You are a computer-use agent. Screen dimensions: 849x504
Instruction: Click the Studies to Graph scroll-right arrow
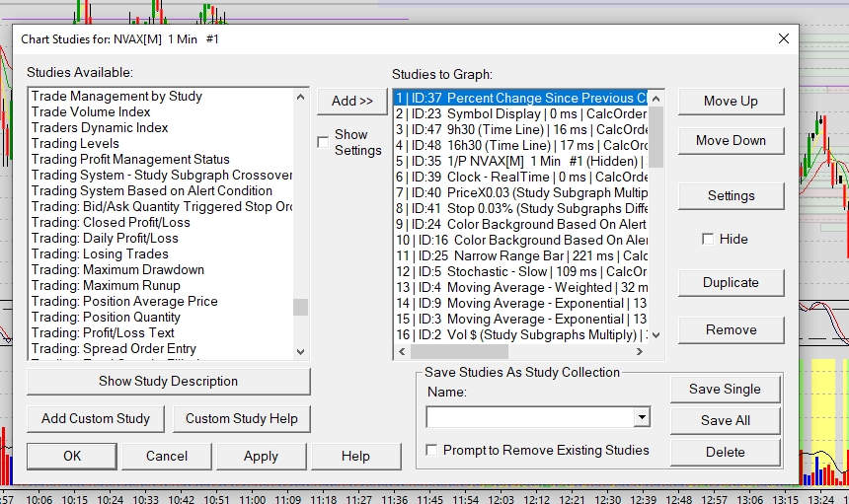(x=640, y=351)
